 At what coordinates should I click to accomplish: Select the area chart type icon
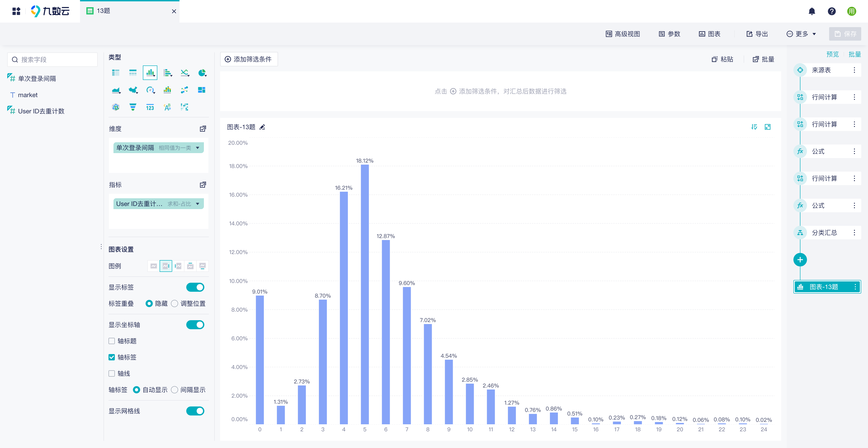[116, 90]
